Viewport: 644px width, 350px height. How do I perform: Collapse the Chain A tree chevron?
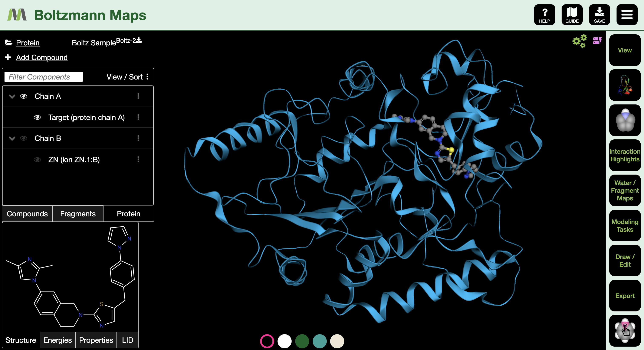(12, 96)
